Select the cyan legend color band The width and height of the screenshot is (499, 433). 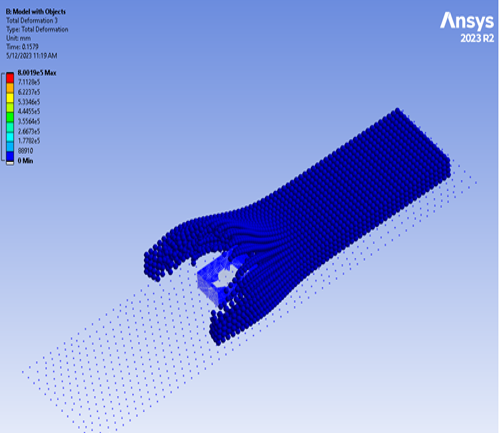coord(10,137)
